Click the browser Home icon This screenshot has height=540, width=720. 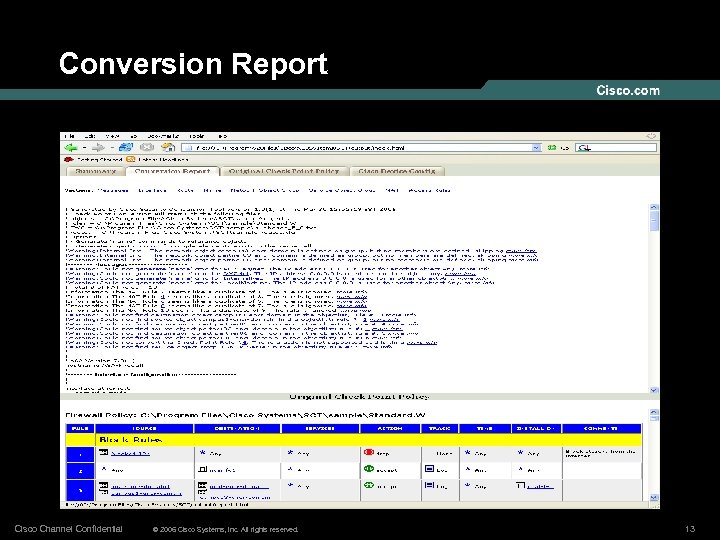tap(168, 147)
